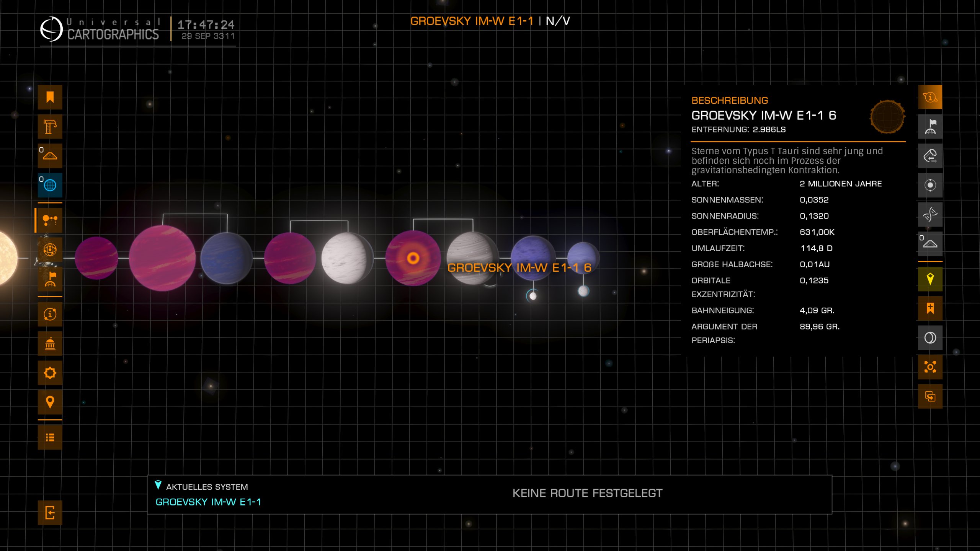980x551 pixels.
Task: Open the bookmarks icon in left sidebar
Action: point(50,97)
